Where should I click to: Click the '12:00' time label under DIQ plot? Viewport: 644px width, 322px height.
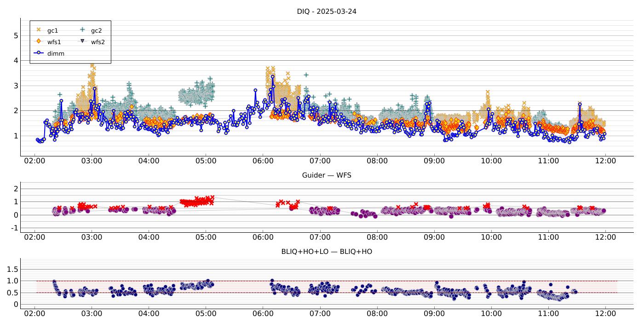coord(605,161)
